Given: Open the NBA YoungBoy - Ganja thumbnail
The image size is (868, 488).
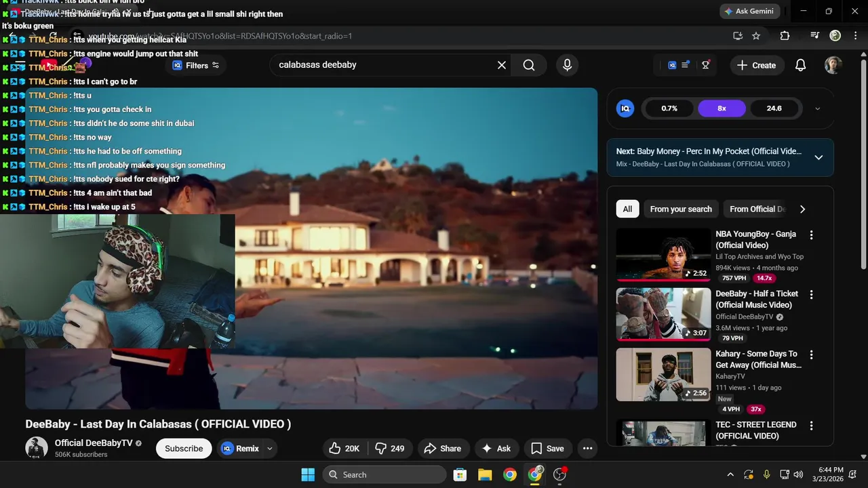Looking at the screenshot, I should 663,255.
